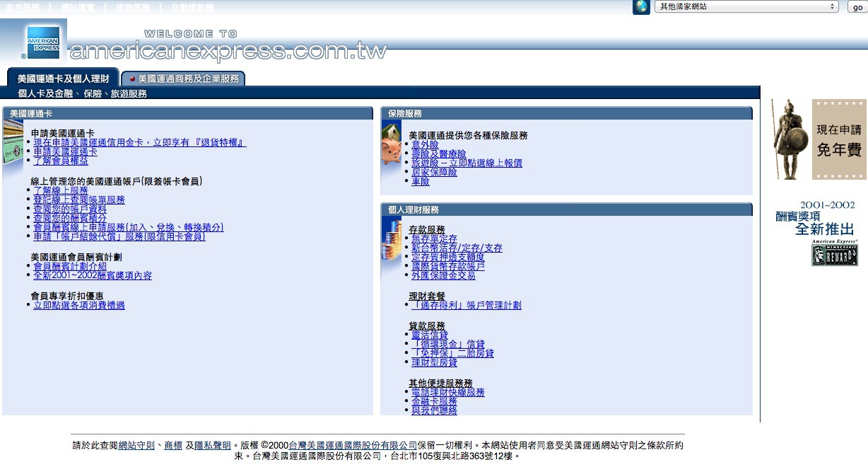Open the 了解線上服務 link
868x467 pixels.
click(x=61, y=190)
